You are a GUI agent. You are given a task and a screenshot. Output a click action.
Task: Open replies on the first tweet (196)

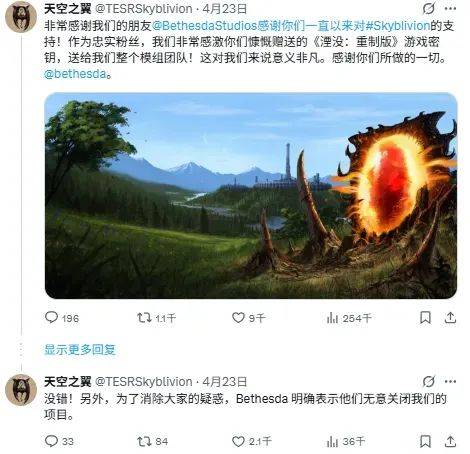click(62, 318)
